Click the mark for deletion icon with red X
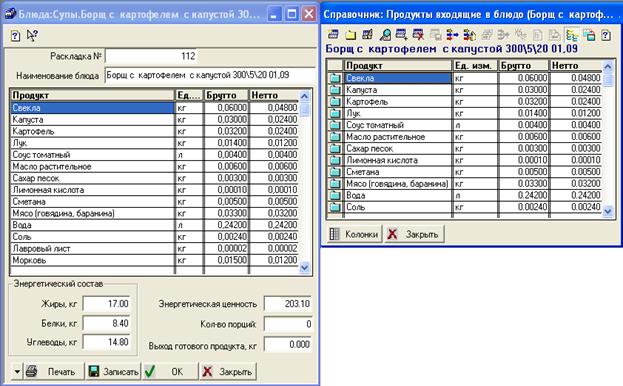Screen dimensions: 623x386 [x=418, y=35]
